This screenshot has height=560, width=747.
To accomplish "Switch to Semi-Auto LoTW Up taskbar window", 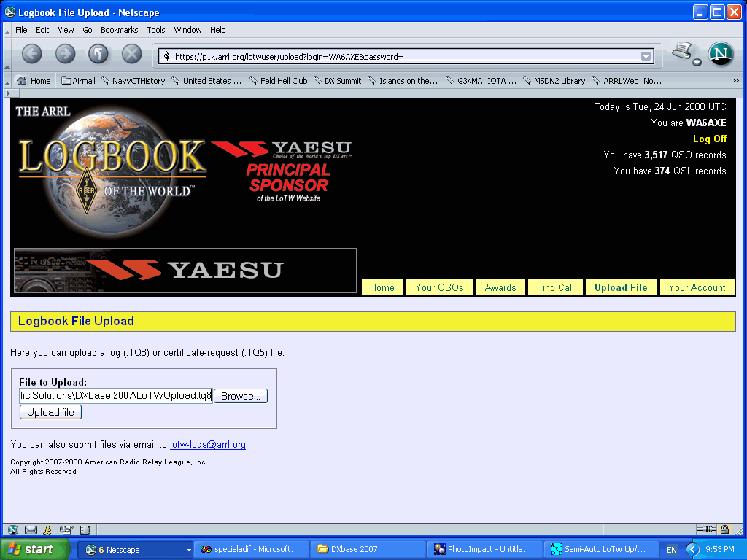I will (x=601, y=550).
